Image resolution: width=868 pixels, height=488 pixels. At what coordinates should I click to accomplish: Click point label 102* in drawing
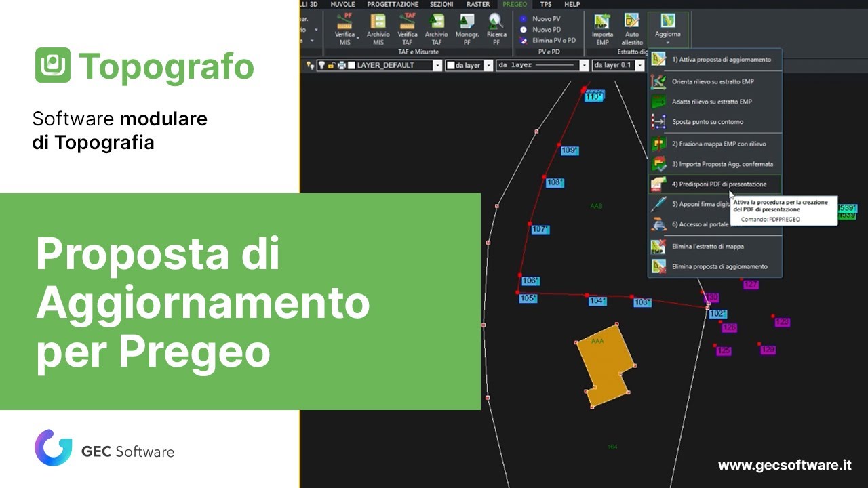[x=717, y=314]
